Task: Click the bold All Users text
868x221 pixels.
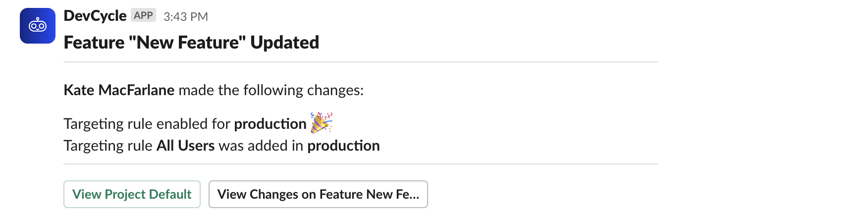Action: [x=185, y=146]
